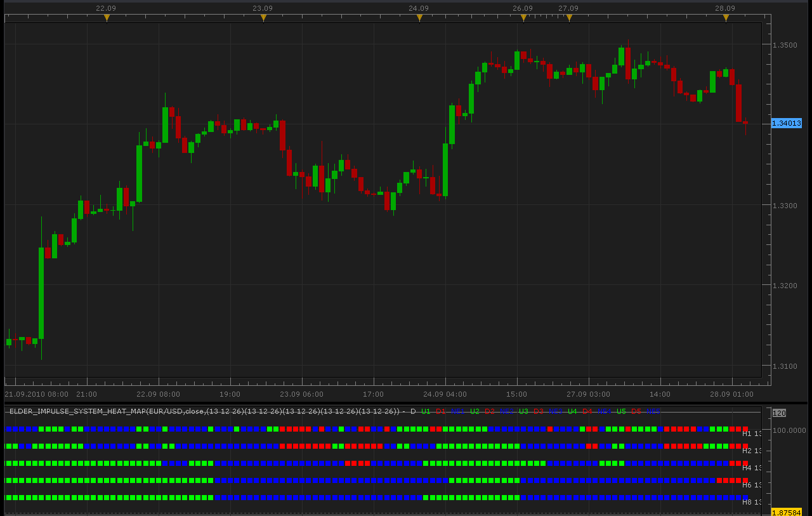Image resolution: width=812 pixels, height=516 pixels.
Task: Click the red D3 legend entry
Action: [538, 411]
